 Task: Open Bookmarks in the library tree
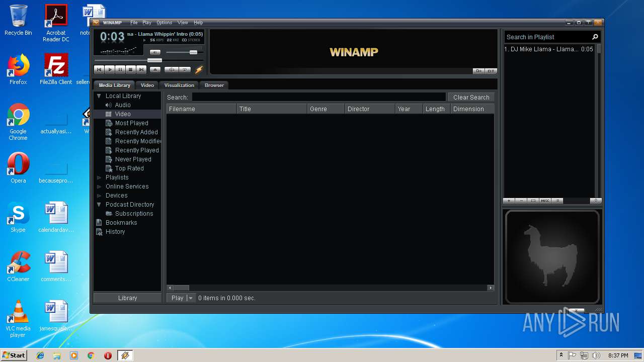(121, 223)
